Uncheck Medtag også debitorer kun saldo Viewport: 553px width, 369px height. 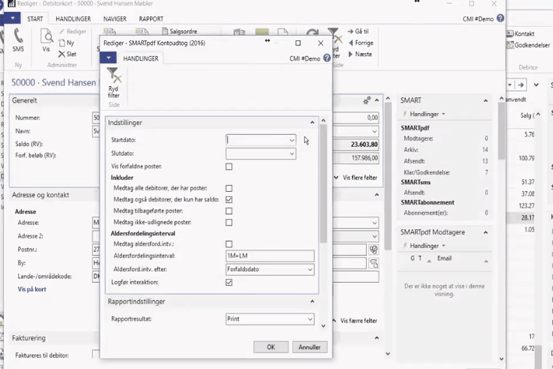tap(229, 200)
